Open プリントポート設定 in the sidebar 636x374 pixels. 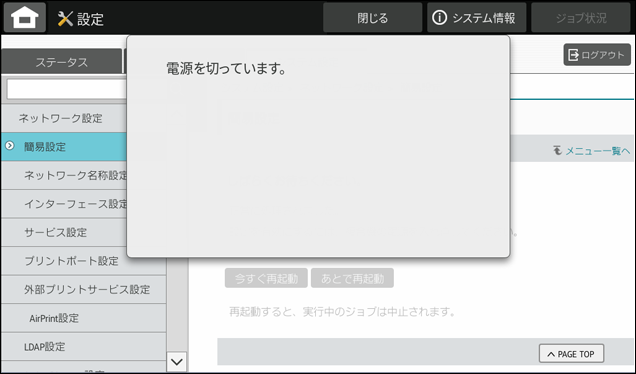(84, 261)
